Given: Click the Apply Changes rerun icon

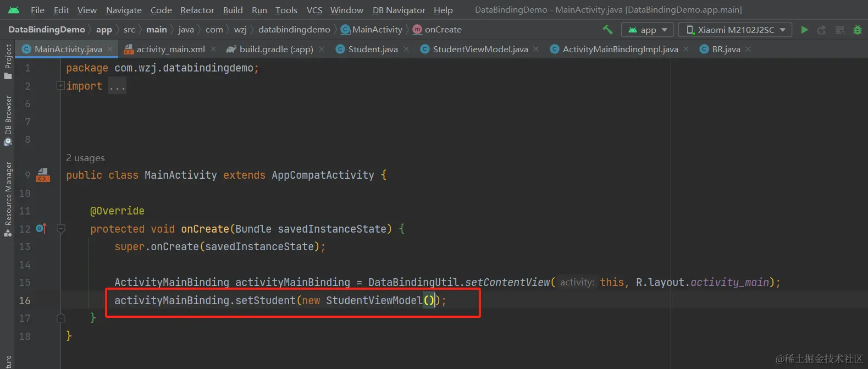Looking at the screenshot, I should pos(822,30).
